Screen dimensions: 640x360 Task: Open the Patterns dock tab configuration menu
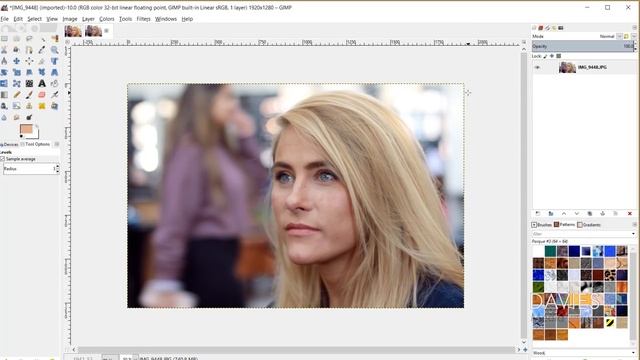click(634, 224)
